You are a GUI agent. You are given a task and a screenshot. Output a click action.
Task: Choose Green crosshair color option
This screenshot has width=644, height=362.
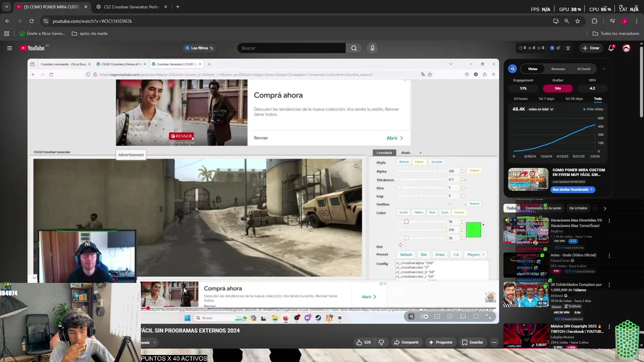pyautogui.click(x=404, y=213)
